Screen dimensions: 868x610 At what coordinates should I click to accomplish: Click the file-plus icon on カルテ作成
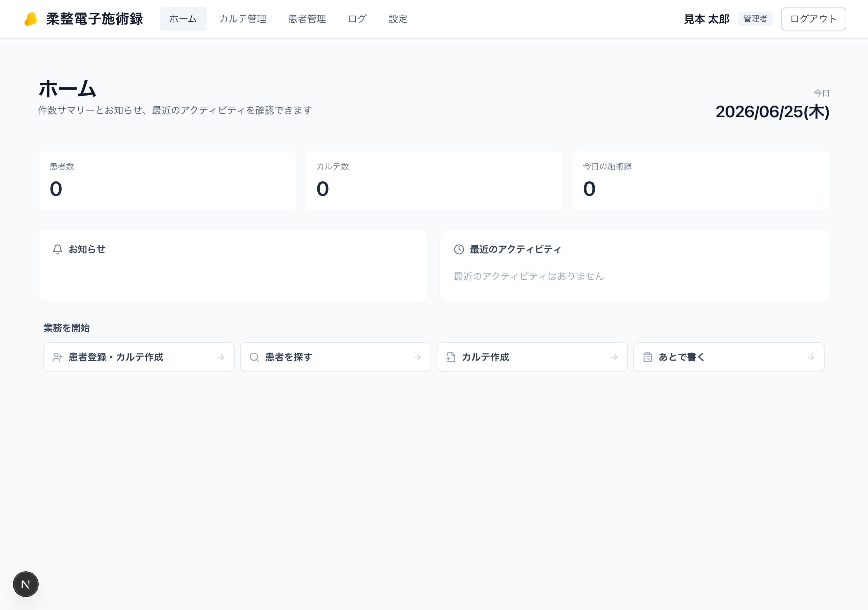point(451,357)
